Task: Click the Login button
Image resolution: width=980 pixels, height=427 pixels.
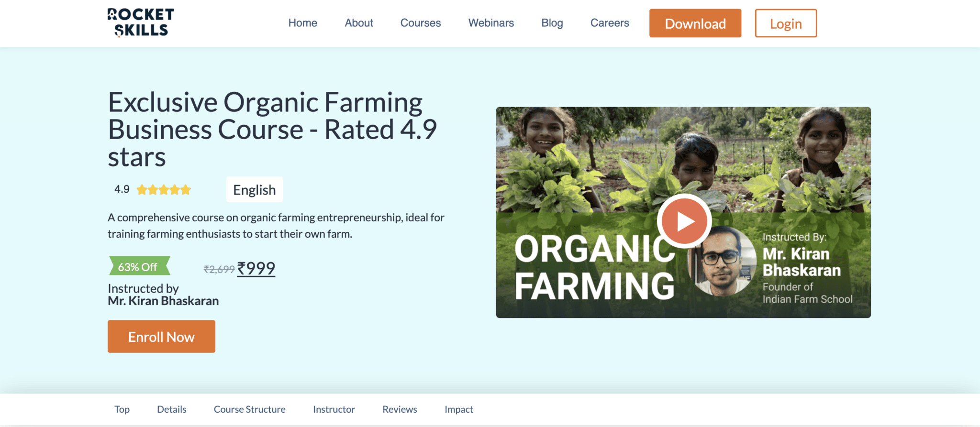Action: [786, 23]
